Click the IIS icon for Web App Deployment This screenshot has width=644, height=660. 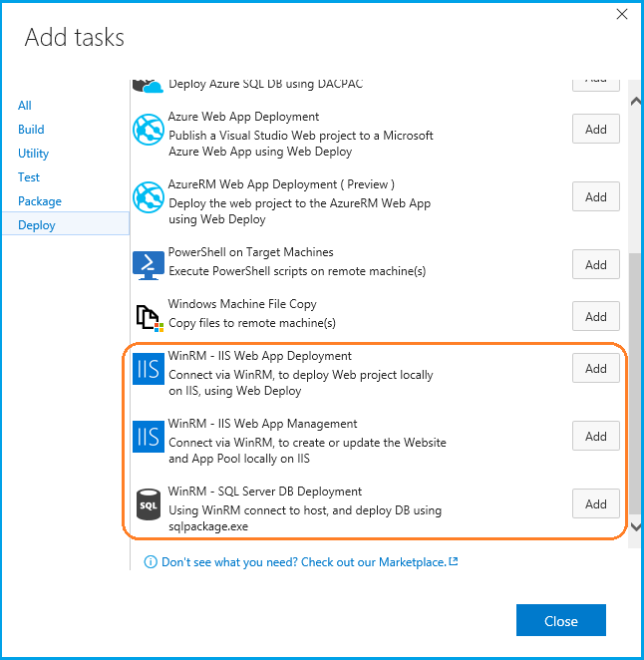[x=149, y=369]
